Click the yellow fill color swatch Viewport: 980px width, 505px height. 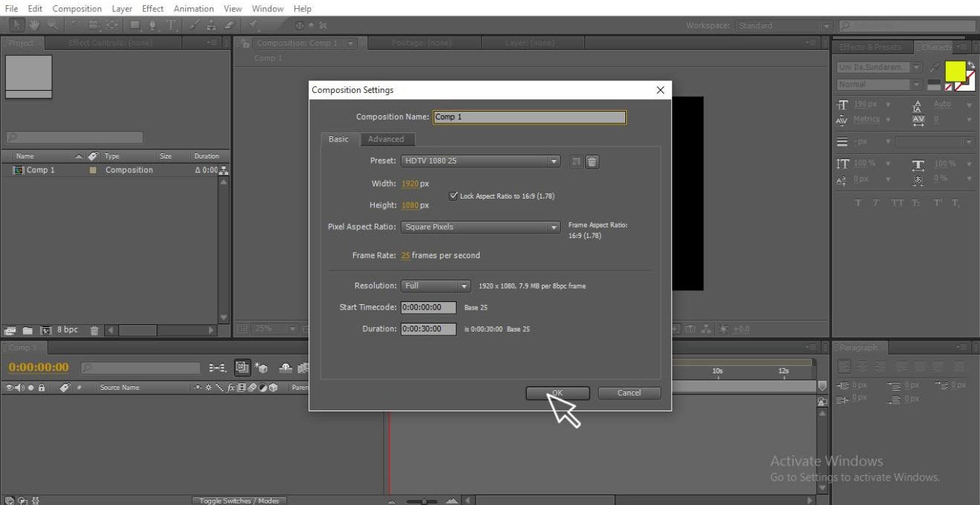point(955,71)
